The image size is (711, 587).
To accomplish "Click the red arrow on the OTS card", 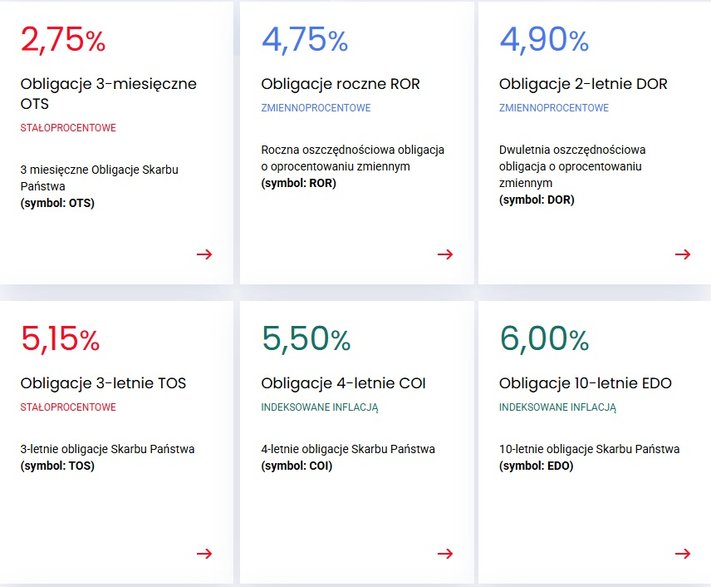I will tap(204, 254).
